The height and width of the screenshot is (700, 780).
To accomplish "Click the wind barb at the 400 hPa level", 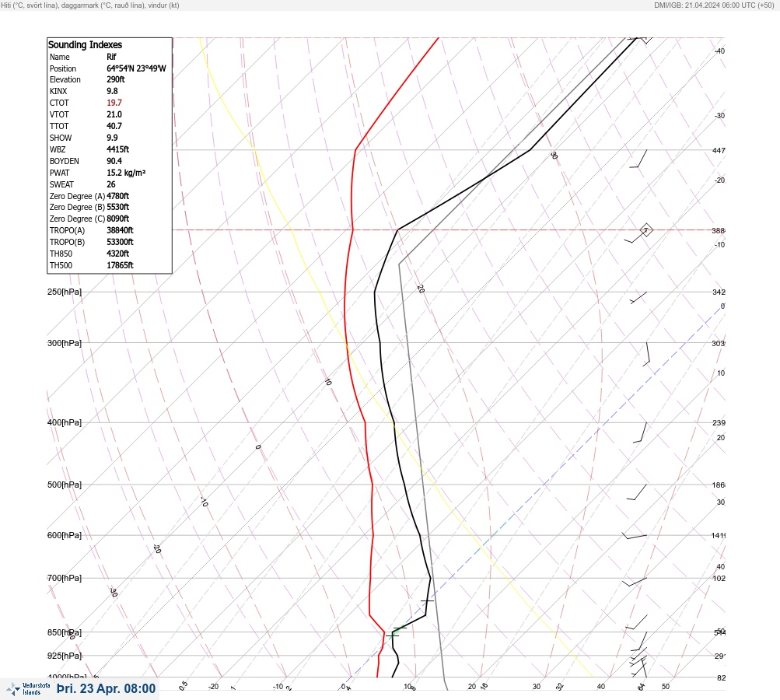I will (640, 432).
